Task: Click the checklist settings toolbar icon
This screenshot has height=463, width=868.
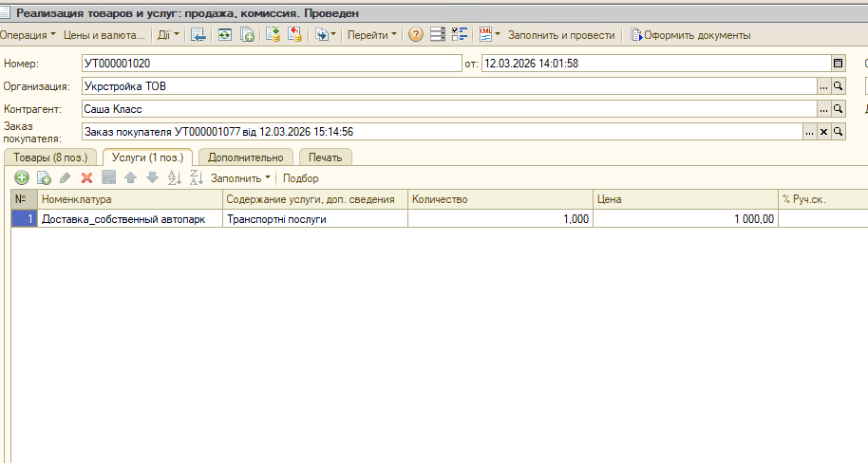Action: (460, 35)
